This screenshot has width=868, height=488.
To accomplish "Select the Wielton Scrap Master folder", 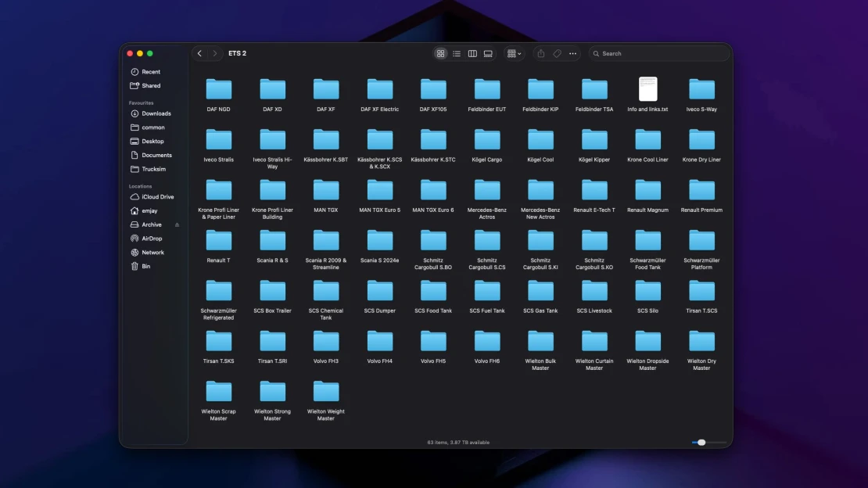I will coord(219,392).
